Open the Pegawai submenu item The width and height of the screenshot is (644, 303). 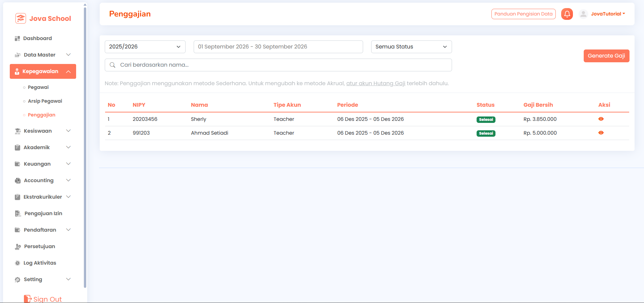[38, 87]
